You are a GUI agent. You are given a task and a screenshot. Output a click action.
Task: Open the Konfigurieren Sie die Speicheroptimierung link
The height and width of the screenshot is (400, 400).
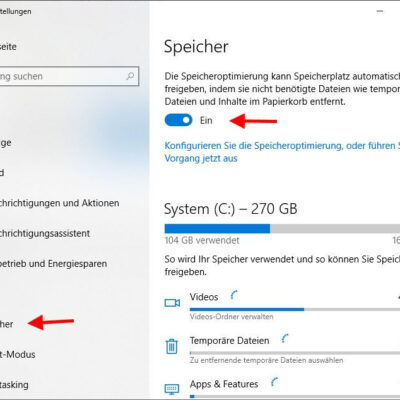click(x=282, y=152)
